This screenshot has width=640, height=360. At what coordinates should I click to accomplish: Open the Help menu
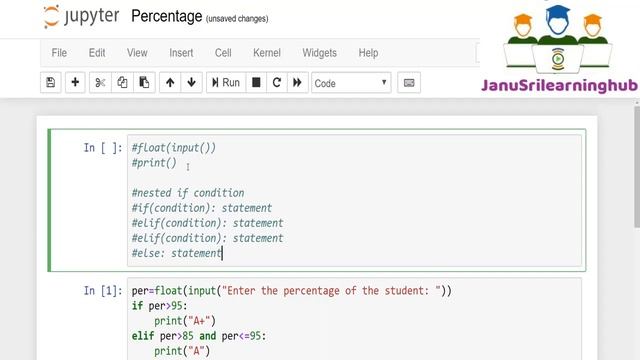coord(368,53)
